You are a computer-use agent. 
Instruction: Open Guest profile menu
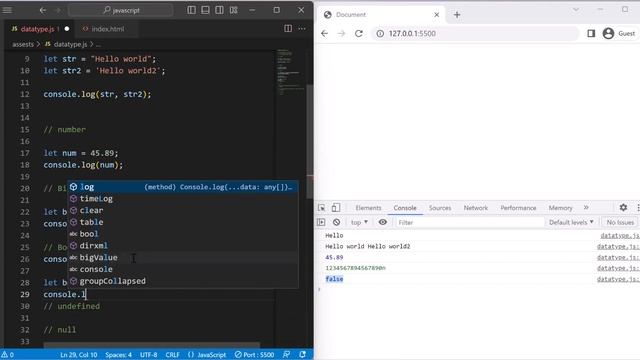coord(619,33)
